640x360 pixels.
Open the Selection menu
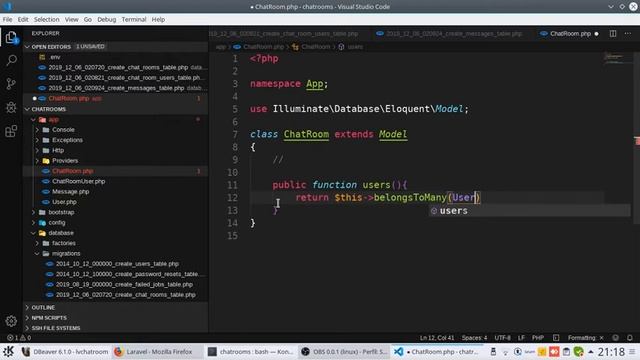pyautogui.click(x=47, y=19)
